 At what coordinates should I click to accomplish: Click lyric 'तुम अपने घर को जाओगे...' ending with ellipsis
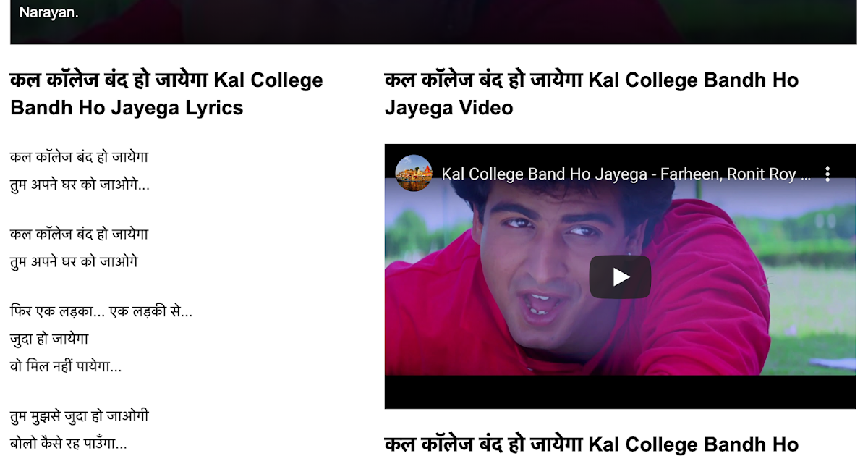pos(80,185)
